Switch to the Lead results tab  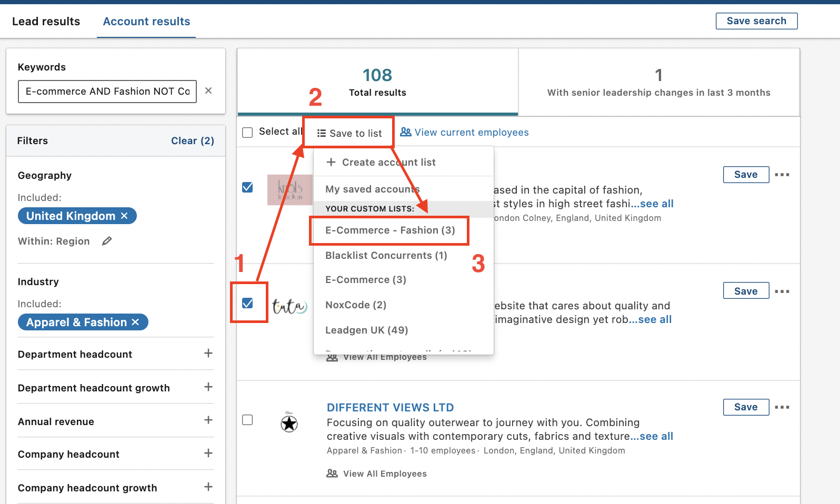(x=46, y=22)
